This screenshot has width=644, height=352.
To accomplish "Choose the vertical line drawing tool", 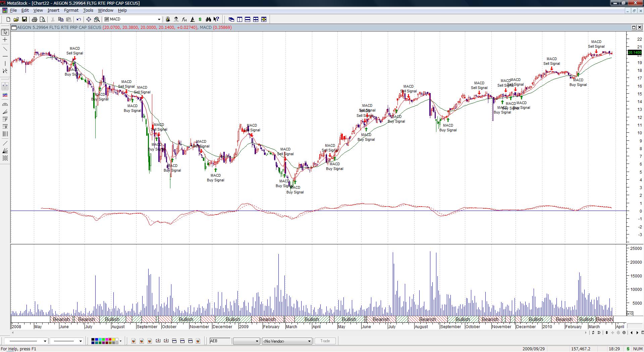I will tap(5, 63).
